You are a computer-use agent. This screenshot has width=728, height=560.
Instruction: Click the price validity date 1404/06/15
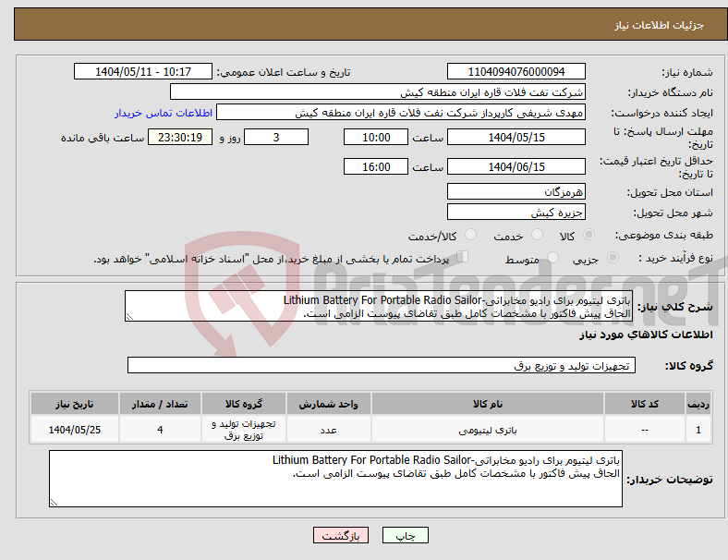(516, 166)
